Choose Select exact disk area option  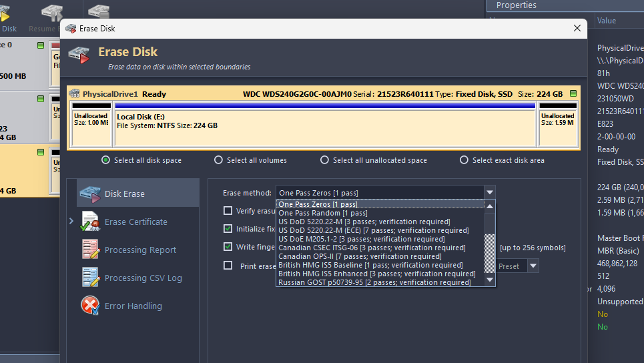click(464, 160)
